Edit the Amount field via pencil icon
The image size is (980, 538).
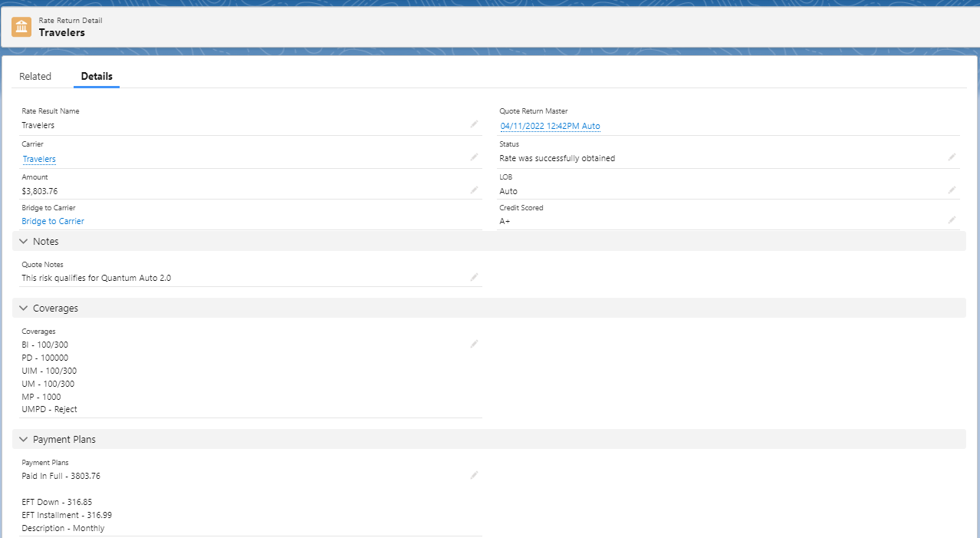tap(474, 190)
